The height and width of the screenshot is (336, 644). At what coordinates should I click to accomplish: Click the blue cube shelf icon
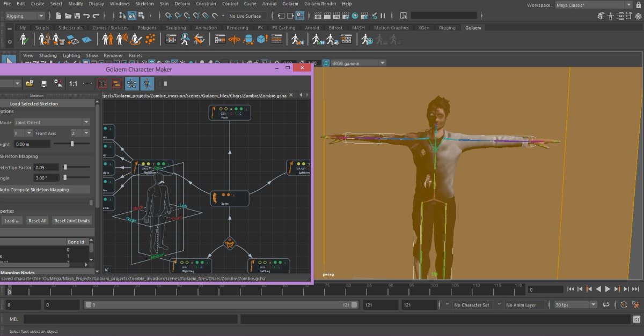pyautogui.click(x=262, y=39)
